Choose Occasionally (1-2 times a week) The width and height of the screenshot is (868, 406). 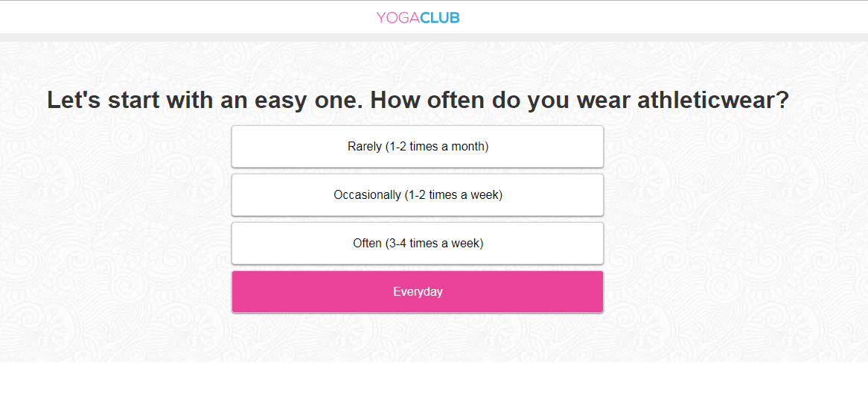coord(418,195)
